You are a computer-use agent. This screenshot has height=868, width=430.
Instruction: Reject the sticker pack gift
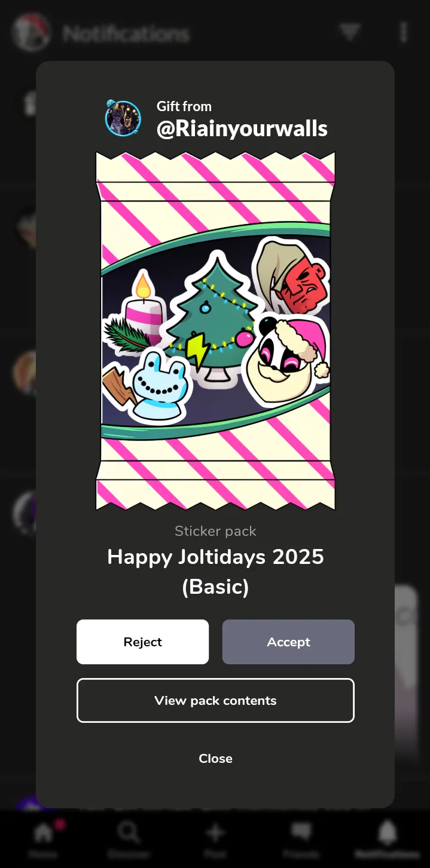tap(142, 642)
